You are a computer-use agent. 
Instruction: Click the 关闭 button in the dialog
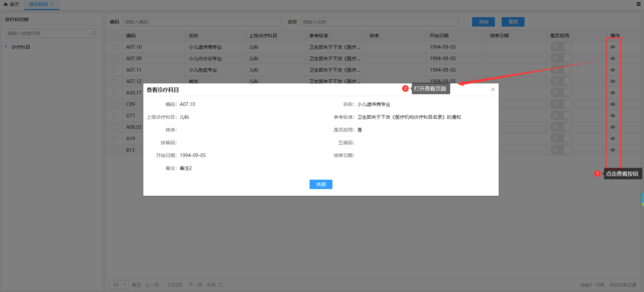[321, 184]
